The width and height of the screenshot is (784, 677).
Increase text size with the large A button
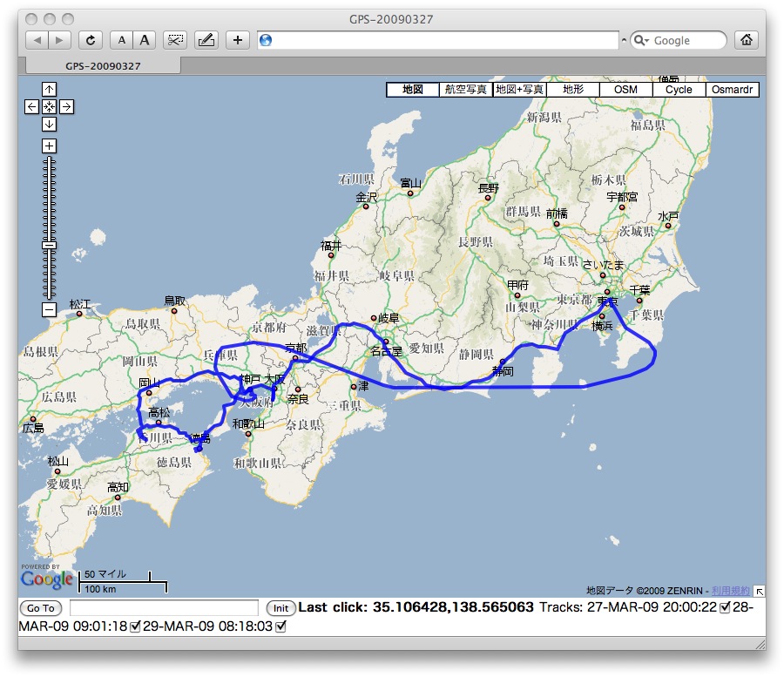click(x=145, y=40)
